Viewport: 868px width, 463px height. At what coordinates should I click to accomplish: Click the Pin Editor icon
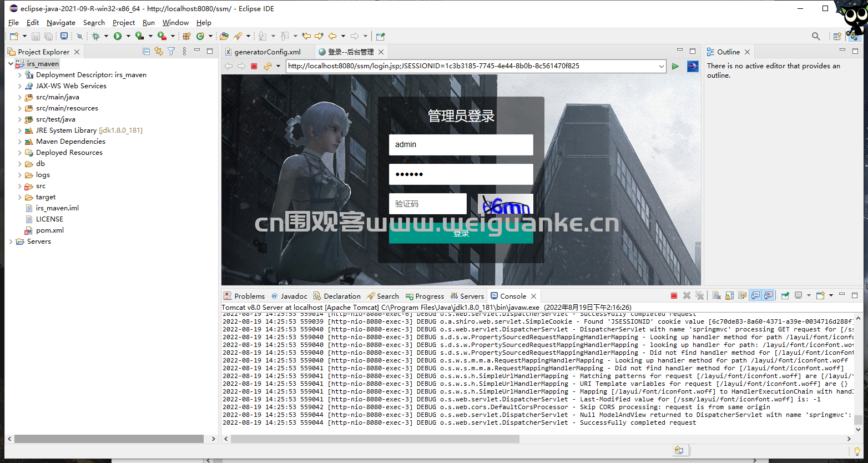380,36
